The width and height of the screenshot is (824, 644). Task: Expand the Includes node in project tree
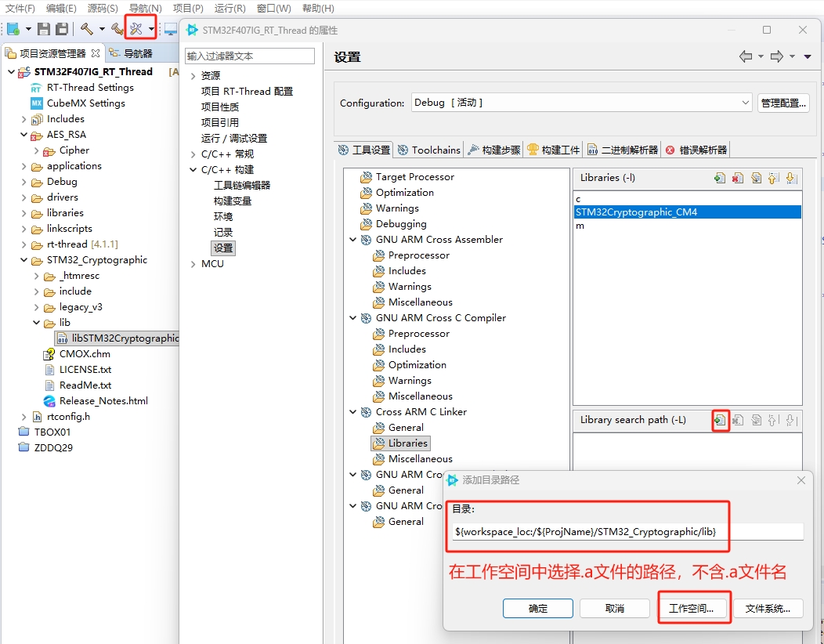(23, 119)
